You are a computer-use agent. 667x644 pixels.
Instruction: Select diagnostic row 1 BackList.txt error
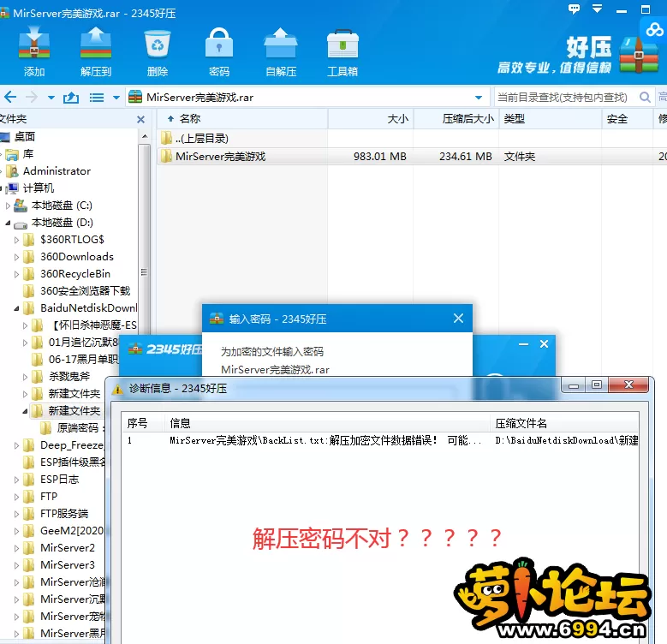tap(380, 441)
